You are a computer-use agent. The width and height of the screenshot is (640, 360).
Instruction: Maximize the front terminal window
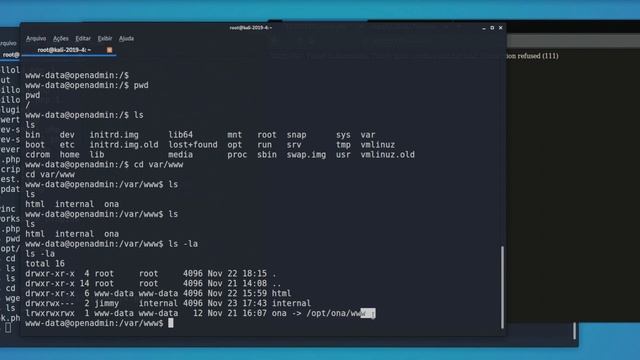click(x=492, y=28)
